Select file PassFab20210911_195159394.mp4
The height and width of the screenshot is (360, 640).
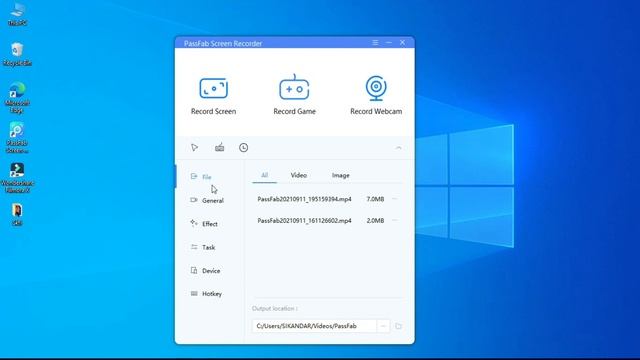pos(304,199)
